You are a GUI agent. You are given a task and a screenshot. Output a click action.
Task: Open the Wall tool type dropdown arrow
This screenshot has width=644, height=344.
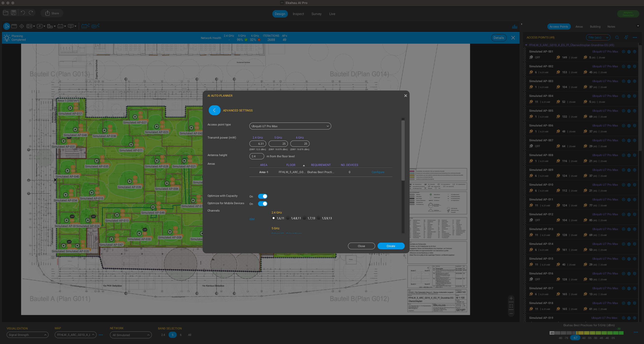[x=34, y=26]
